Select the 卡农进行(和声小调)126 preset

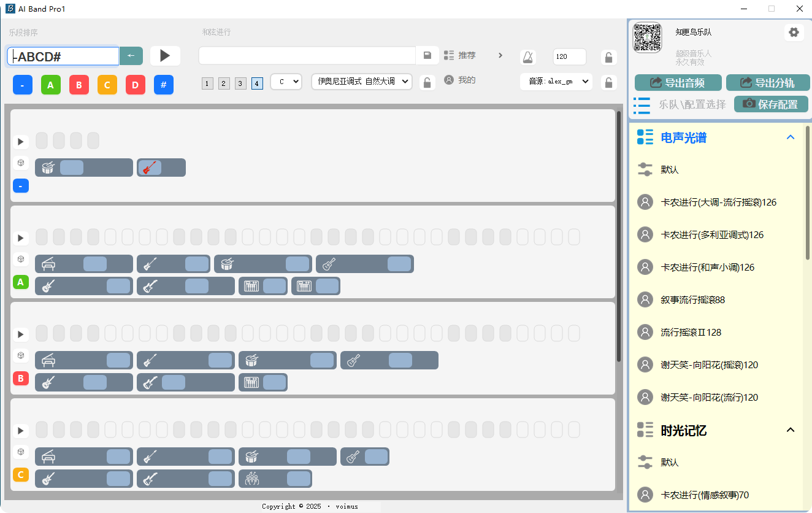point(707,267)
